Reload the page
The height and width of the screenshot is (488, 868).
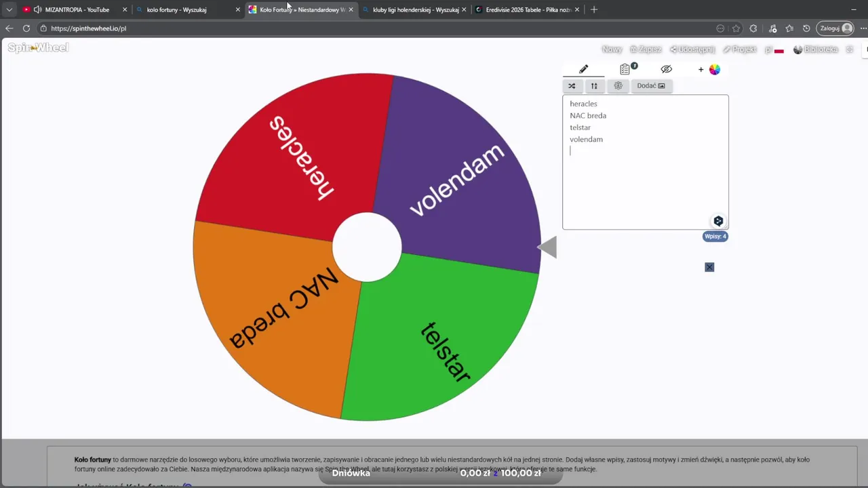click(x=26, y=28)
